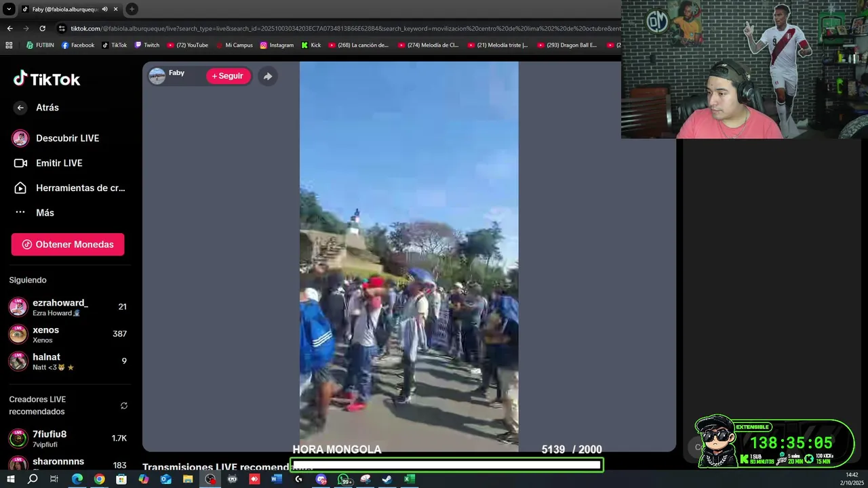Open WhatsApp from taskbar
This screenshot has width=868, height=488.
(344, 479)
